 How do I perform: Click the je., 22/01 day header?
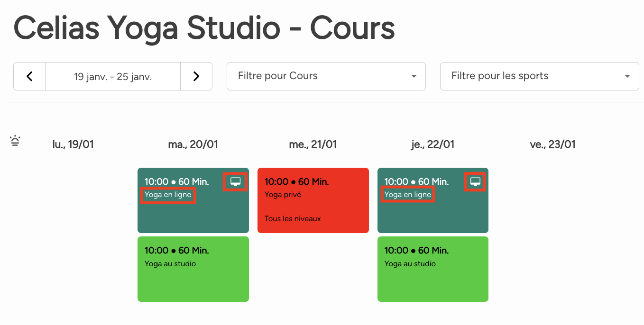[x=432, y=144]
